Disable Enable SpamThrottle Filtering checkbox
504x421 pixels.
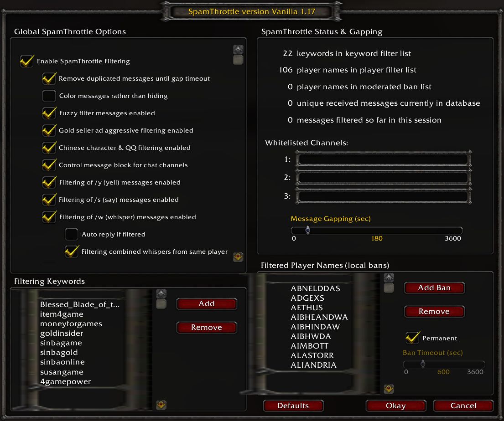[26, 62]
